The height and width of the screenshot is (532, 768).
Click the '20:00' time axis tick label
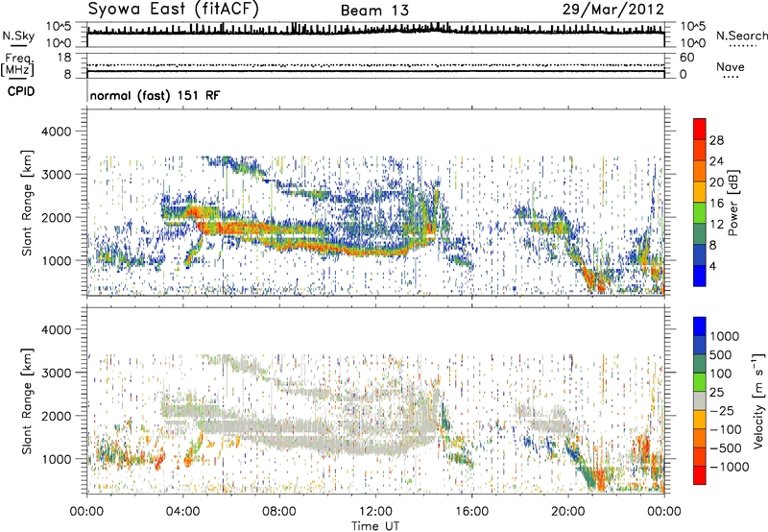pos(568,512)
